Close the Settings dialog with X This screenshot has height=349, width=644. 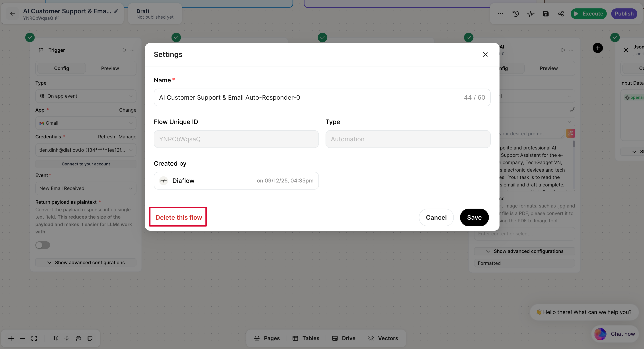(x=485, y=54)
